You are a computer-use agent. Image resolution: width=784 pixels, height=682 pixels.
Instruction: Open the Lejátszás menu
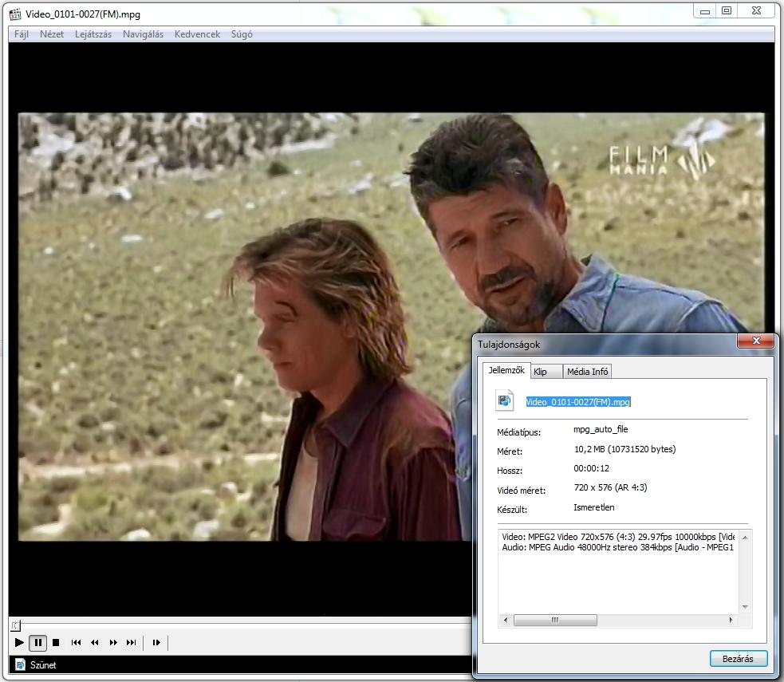pos(93,34)
